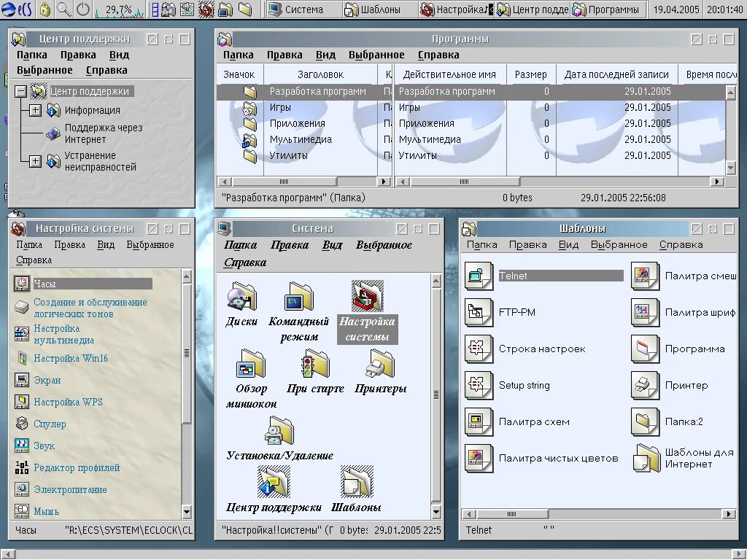Open Выбранное menu in Центр поддержки window
The height and width of the screenshot is (560, 747).
(x=44, y=70)
